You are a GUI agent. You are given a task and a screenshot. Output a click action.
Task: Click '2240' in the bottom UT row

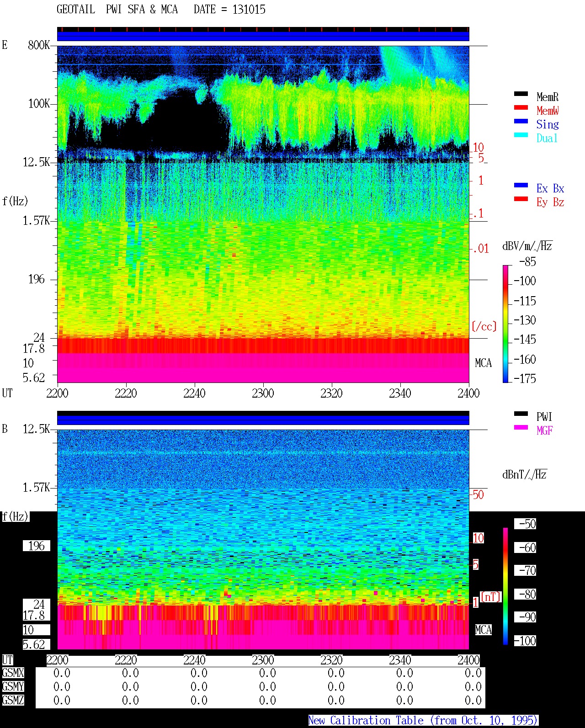coord(194,660)
